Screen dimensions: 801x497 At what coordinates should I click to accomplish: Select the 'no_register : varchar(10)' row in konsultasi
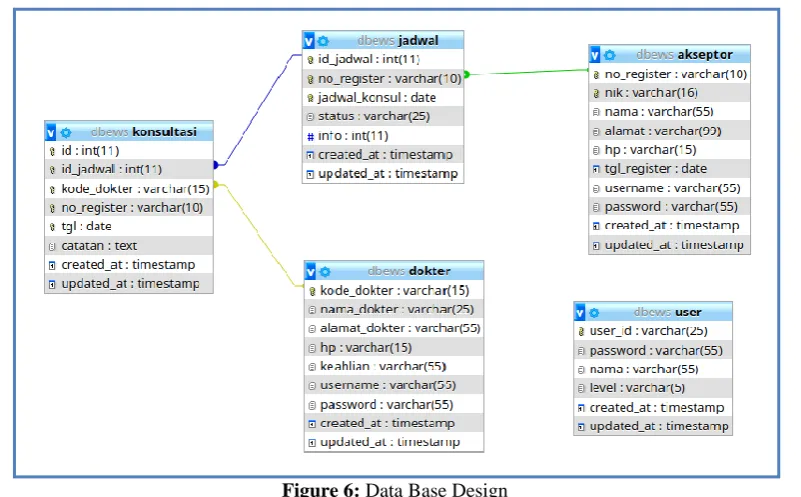tap(129, 208)
